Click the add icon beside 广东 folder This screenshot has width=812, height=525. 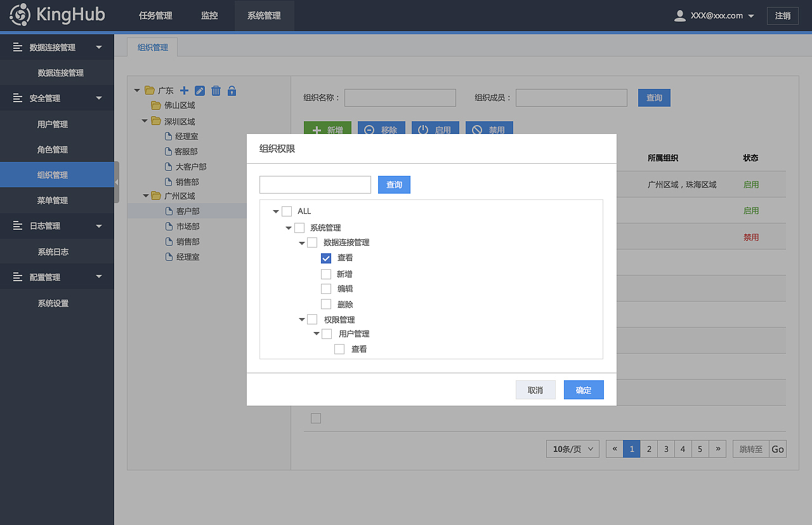pyautogui.click(x=184, y=91)
